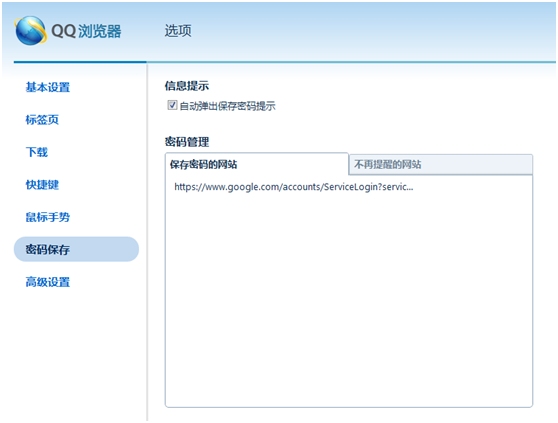This screenshot has height=423, width=558.
Task: Click the QQ浏览器 brand name text
Action: point(86,31)
